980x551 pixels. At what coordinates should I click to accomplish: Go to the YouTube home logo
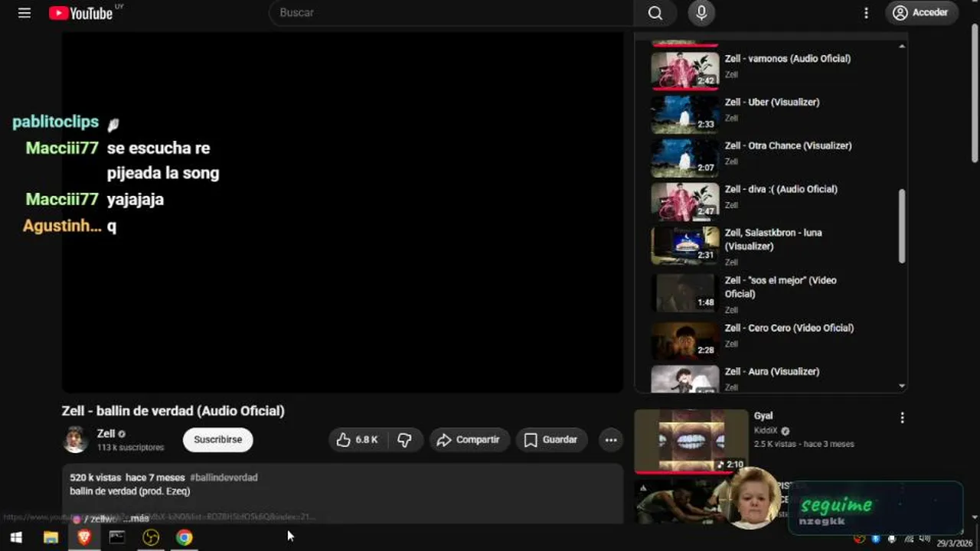click(x=81, y=13)
